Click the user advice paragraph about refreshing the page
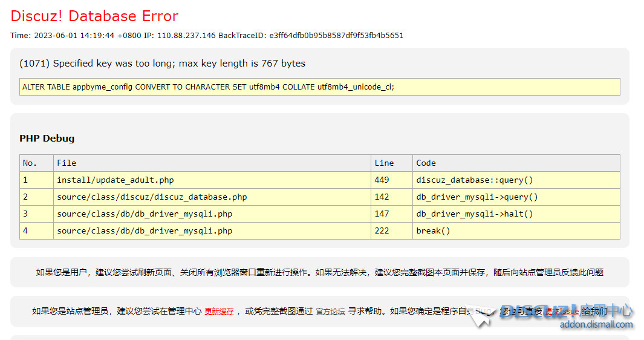This screenshot has height=340, width=644. tap(319, 272)
